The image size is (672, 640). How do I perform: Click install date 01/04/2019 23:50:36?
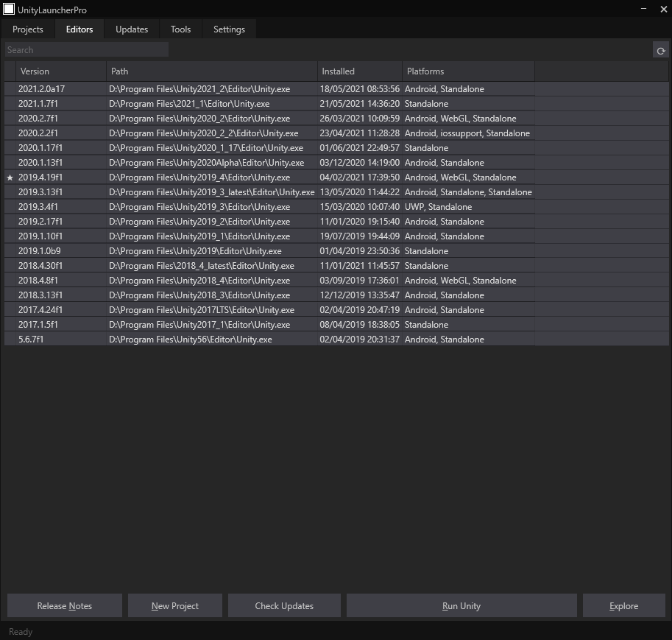click(x=360, y=251)
